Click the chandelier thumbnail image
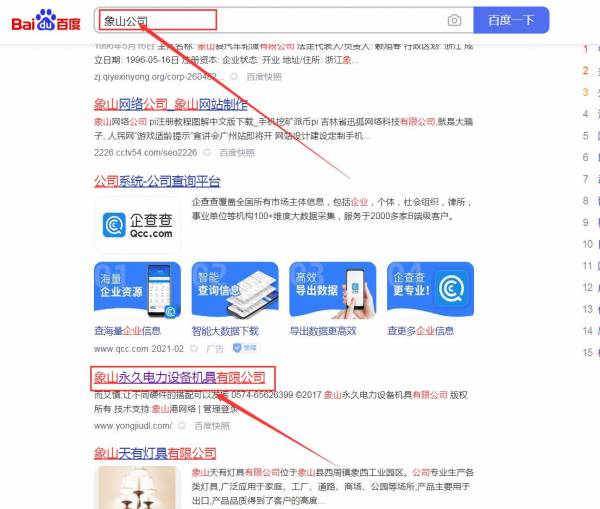The image size is (600, 509). click(138, 488)
